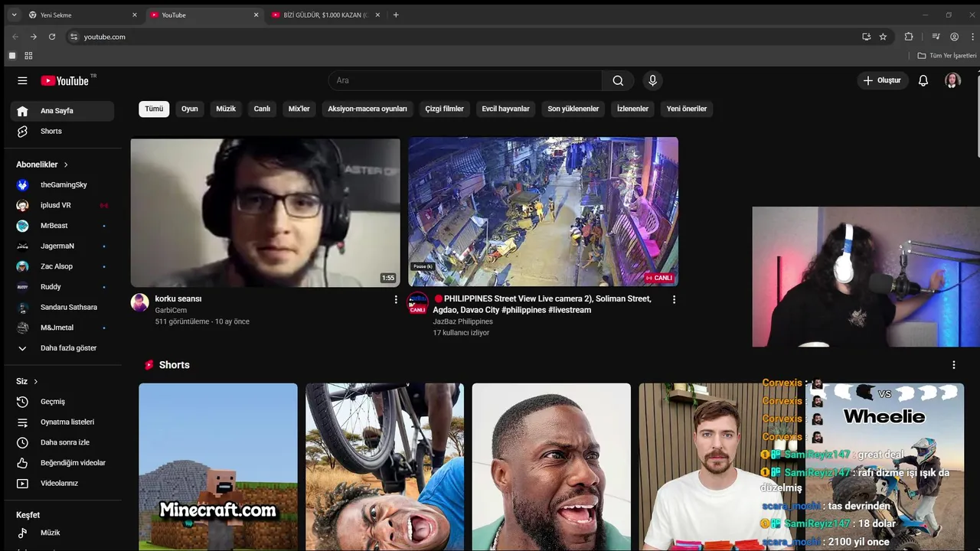The width and height of the screenshot is (980, 551).
Task: Go to Ana Sayfa in sidebar
Action: pyautogui.click(x=62, y=111)
